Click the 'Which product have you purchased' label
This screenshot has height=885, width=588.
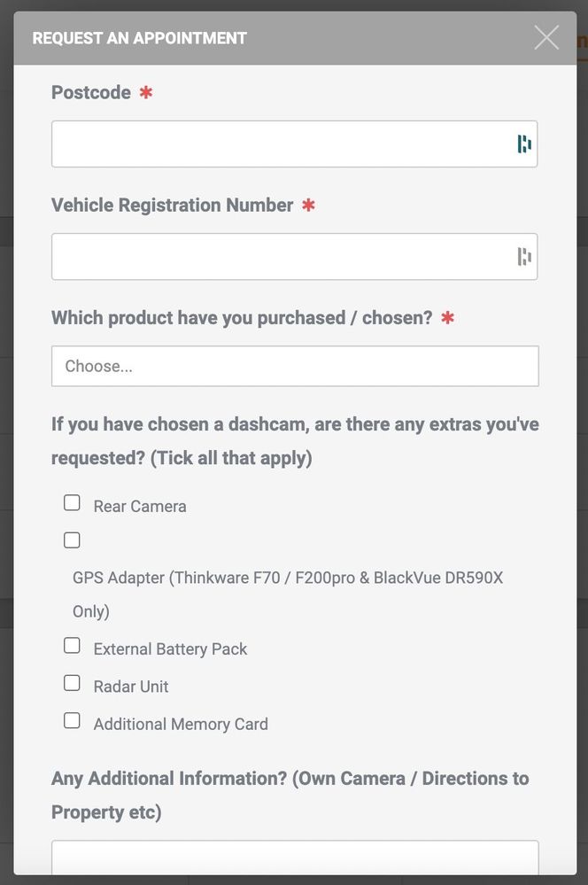click(x=242, y=317)
